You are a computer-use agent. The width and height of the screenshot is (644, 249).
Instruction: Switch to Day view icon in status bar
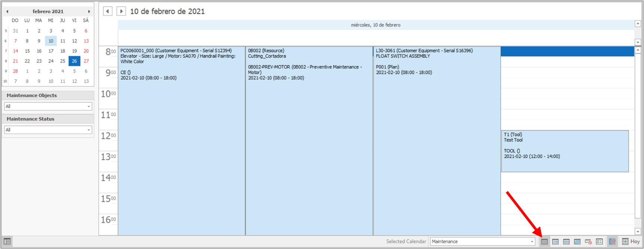point(544,242)
